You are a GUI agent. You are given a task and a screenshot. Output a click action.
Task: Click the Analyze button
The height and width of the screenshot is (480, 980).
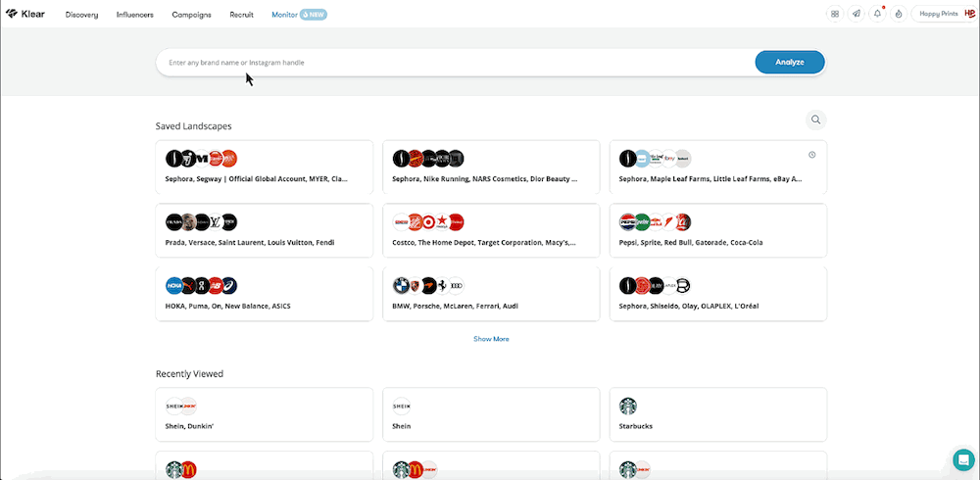coord(790,62)
